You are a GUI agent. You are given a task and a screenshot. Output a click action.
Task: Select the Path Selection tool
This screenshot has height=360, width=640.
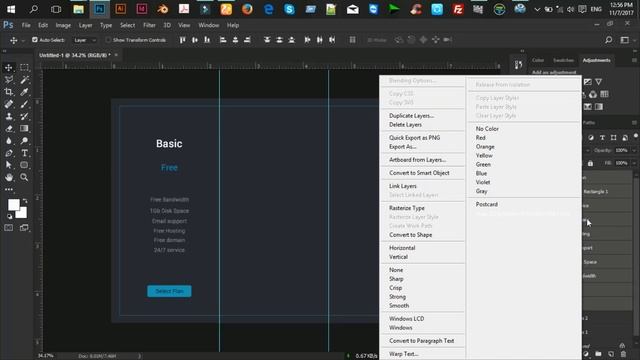tap(9, 165)
